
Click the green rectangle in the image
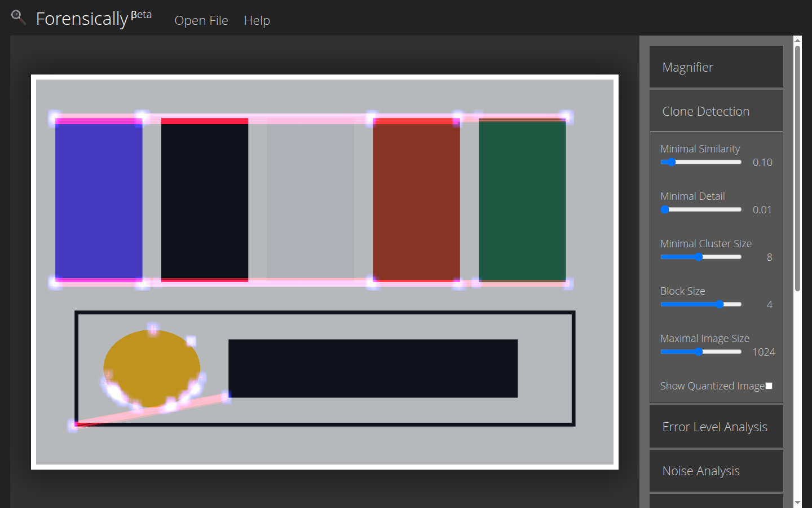522,200
